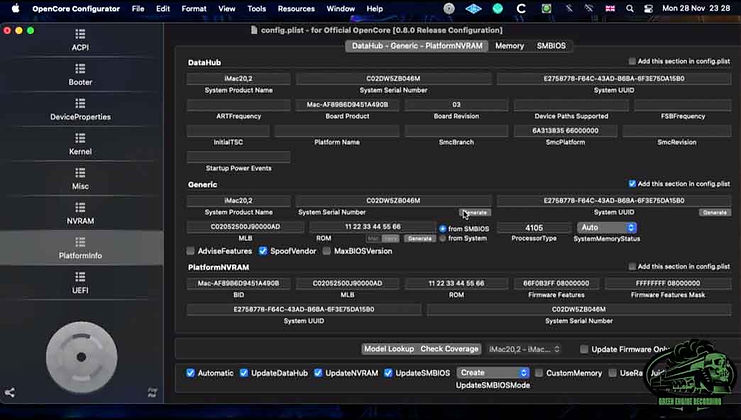Click the DataHub Board Revision field
The height and width of the screenshot is (420, 741).
coord(456,104)
